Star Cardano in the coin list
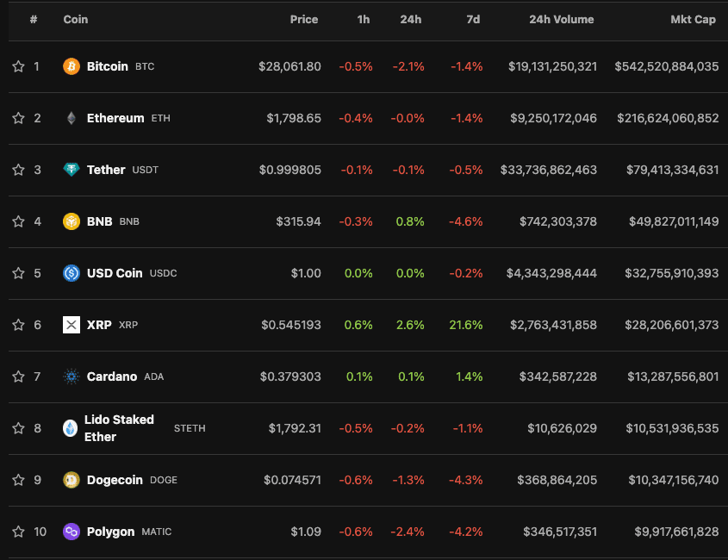Image resolution: width=728 pixels, height=560 pixels. 18,376
